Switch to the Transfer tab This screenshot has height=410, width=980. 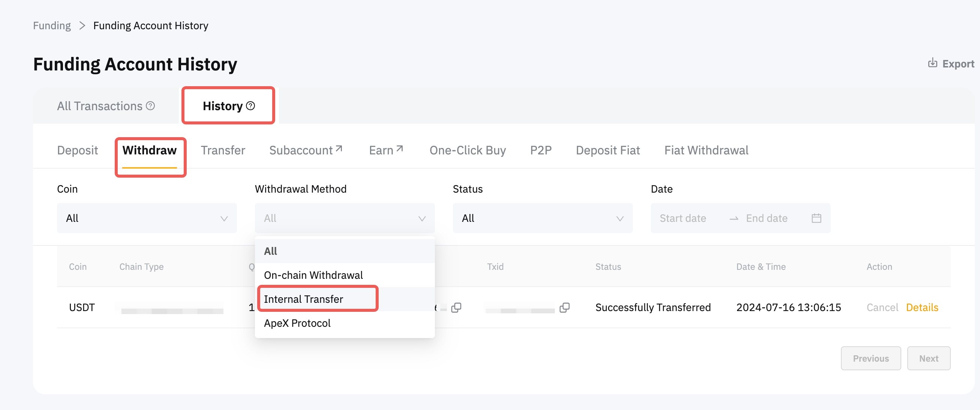(x=223, y=150)
